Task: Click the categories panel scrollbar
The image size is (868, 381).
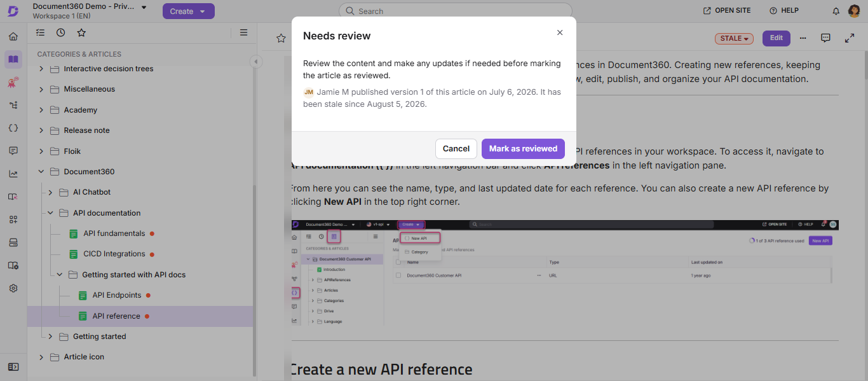Action: (x=255, y=280)
